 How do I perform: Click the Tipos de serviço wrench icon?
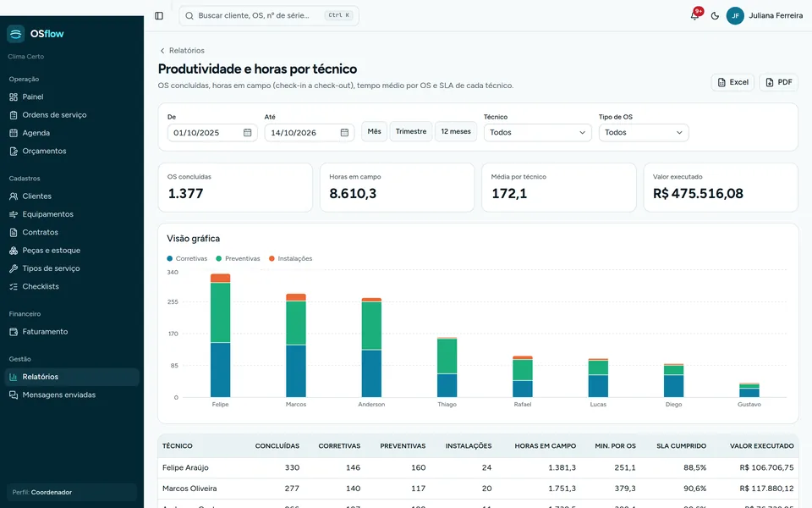pos(14,268)
